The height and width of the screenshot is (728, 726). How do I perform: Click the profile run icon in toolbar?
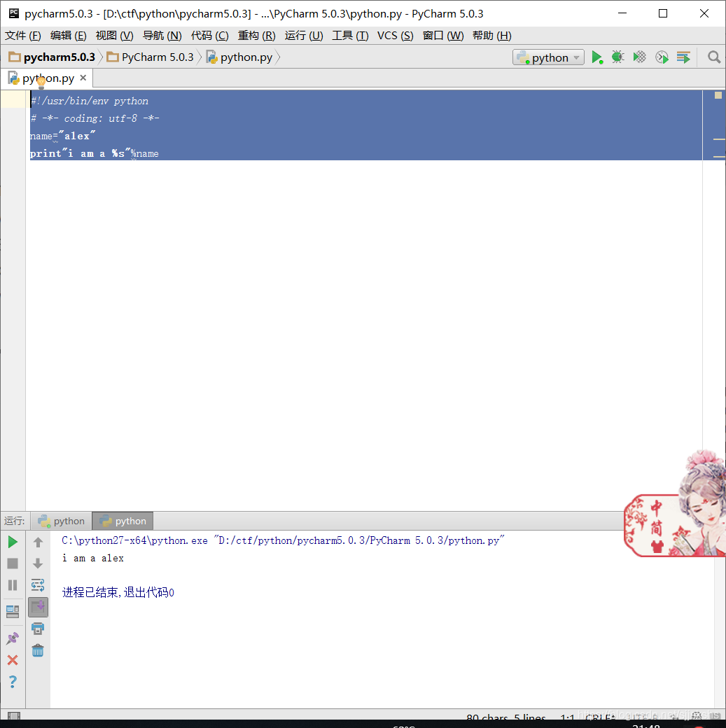pyautogui.click(x=662, y=57)
